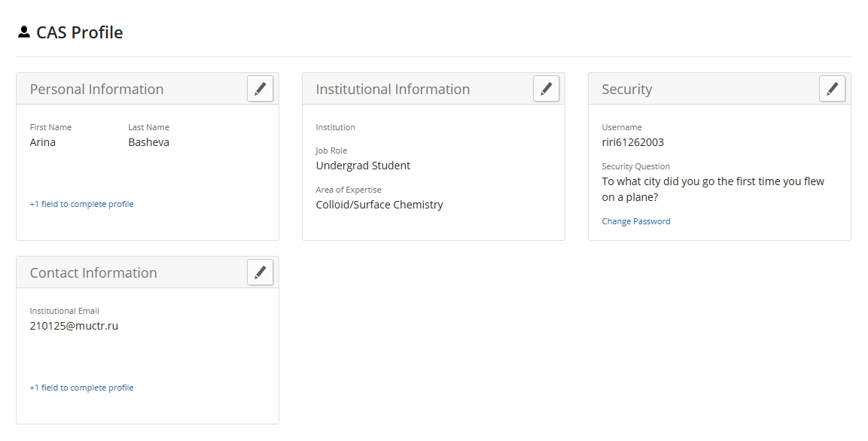Click the Change Password link
868x441 pixels.
point(635,221)
